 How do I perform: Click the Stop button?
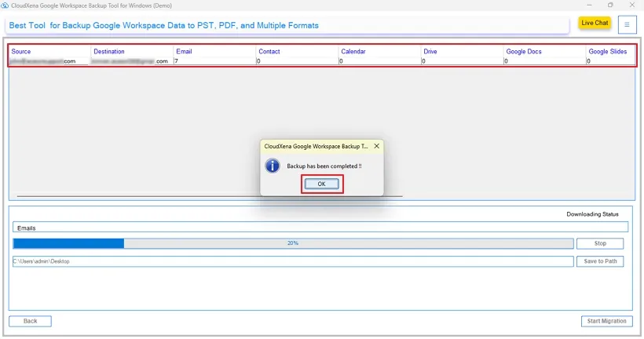(600, 244)
